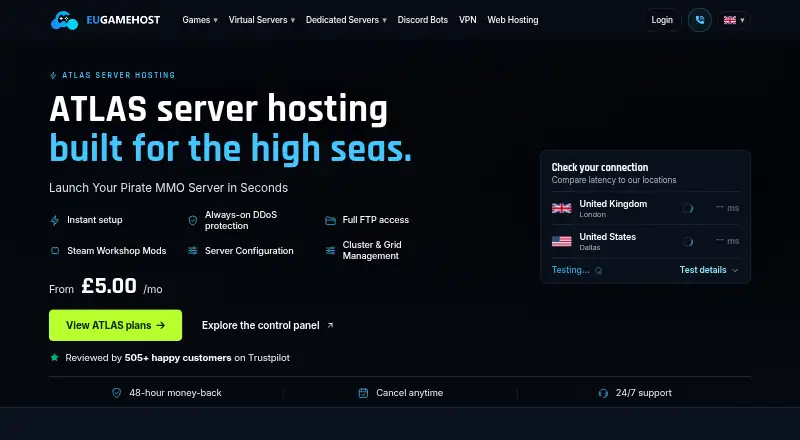Click the calendar icon beside Cancel anytime
Image resolution: width=800 pixels, height=440 pixels.
pos(363,393)
